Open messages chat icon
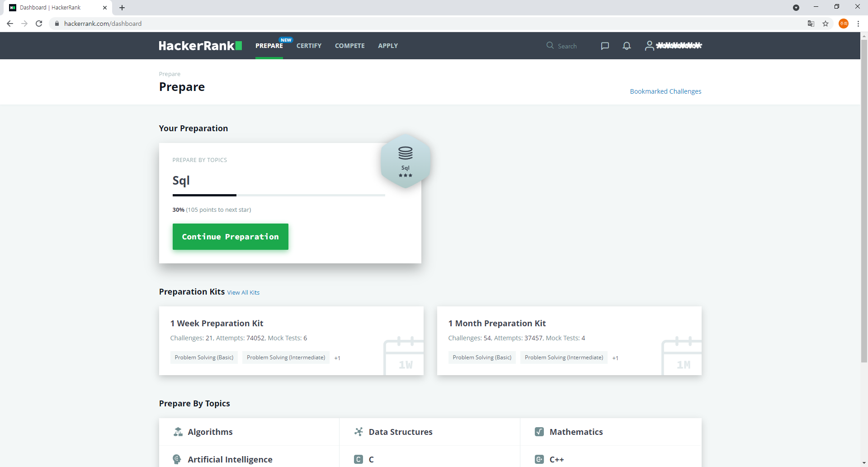This screenshot has width=868, height=467. click(x=605, y=46)
